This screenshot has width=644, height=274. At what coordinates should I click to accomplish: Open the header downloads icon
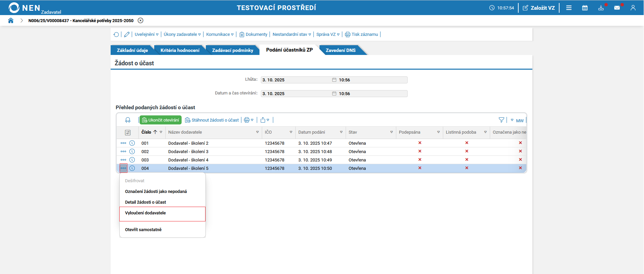tap(601, 8)
